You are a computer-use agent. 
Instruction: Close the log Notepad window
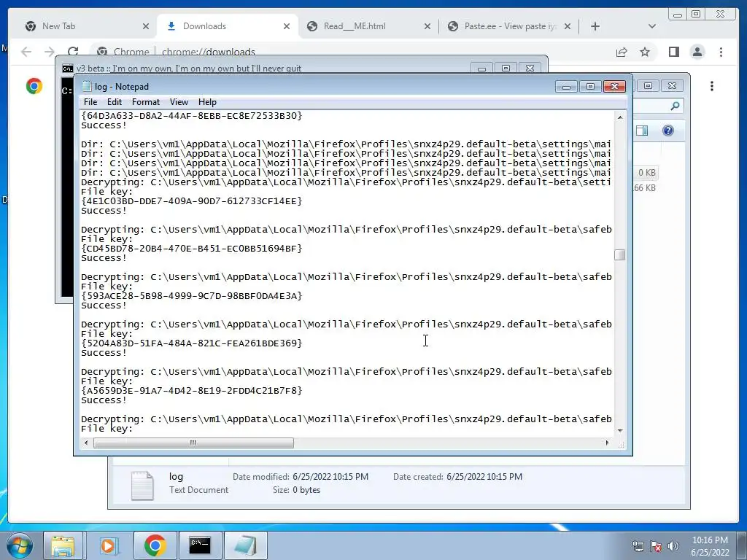pos(614,86)
